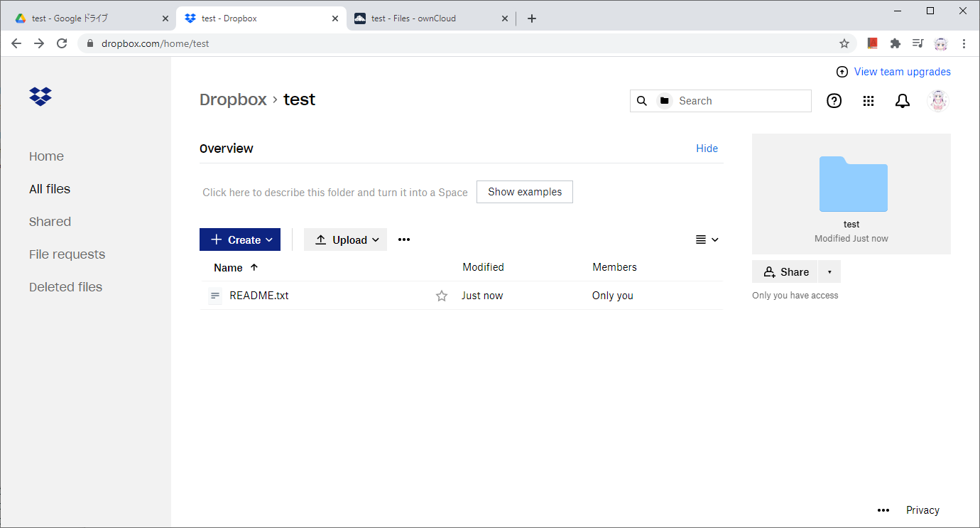Open the Privacy link
The image size is (980, 528).
(x=922, y=510)
